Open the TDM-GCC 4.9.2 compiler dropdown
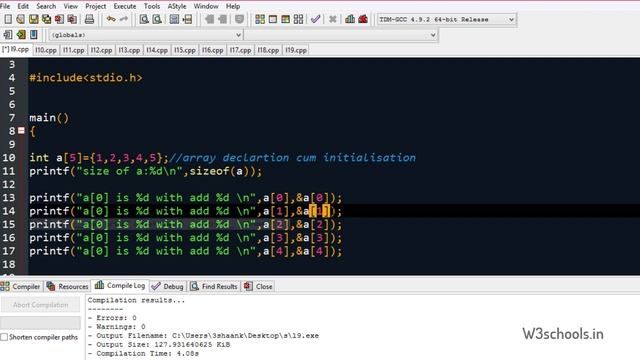The width and height of the screenshot is (640, 360). [x=447, y=19]
